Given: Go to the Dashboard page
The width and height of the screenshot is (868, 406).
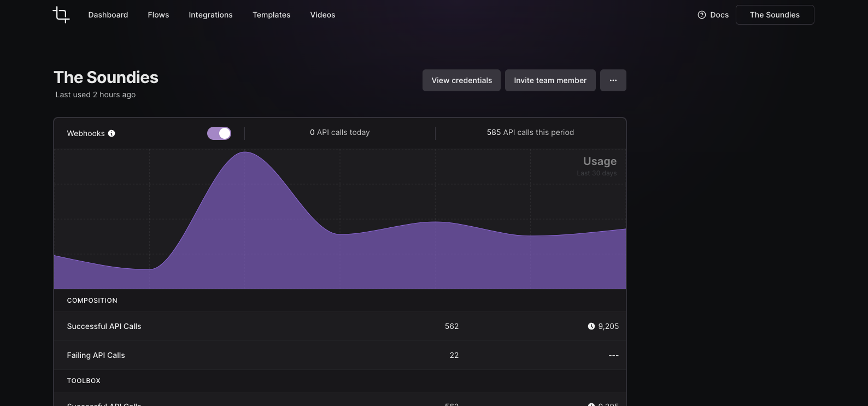Looking at the screenshot, I should pos(108,15).
